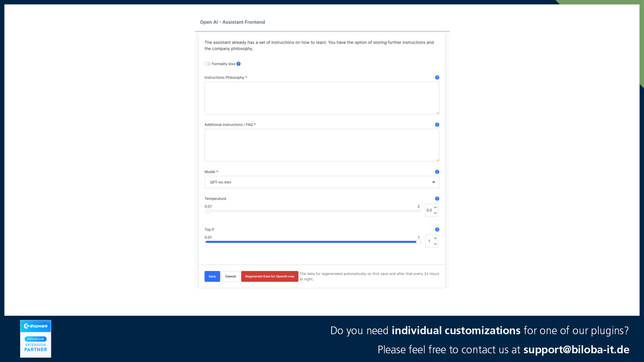Open help icon for Additional instructions / FAQ
644x362 pixels.
pos(437,125)
